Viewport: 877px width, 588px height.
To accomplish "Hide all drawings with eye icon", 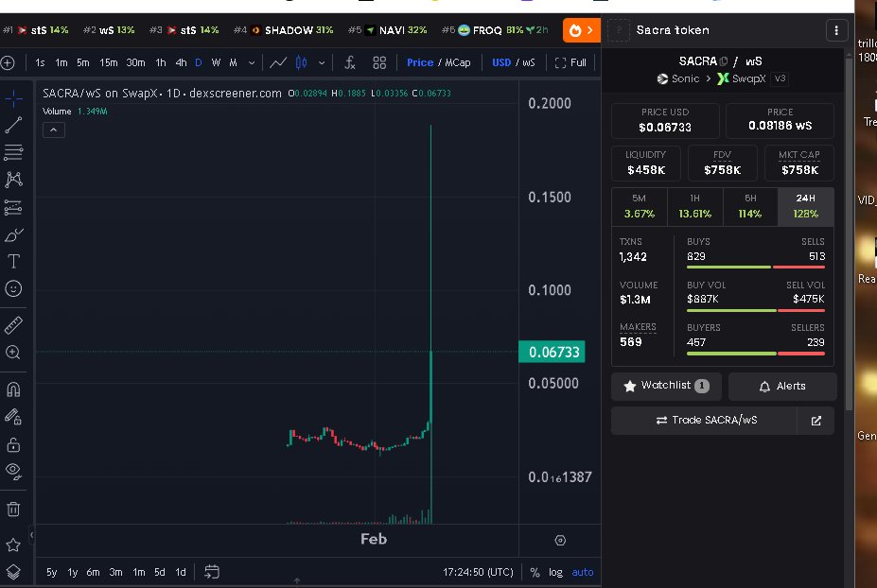I will (13, 471).
